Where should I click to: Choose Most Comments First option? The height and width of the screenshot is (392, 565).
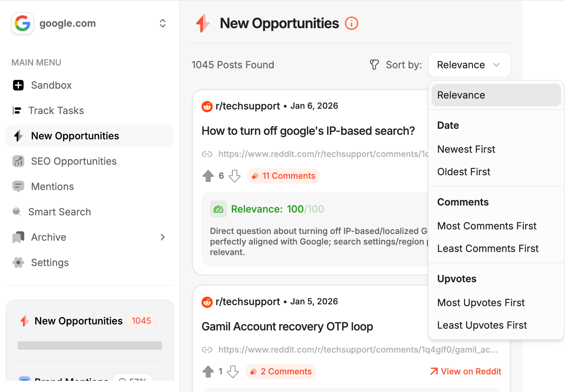(486, 226)
